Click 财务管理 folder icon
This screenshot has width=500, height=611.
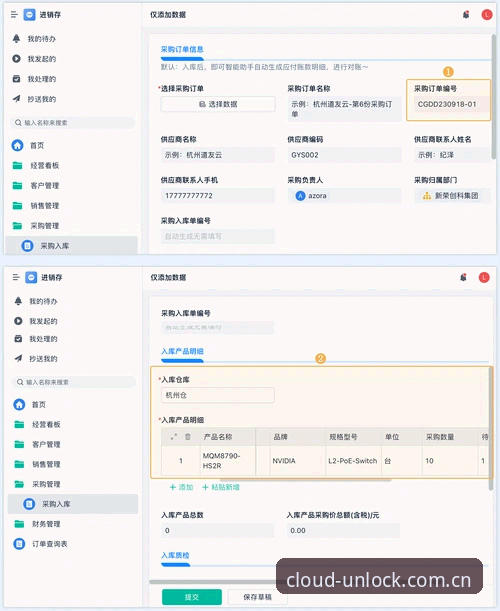[19, 524]
